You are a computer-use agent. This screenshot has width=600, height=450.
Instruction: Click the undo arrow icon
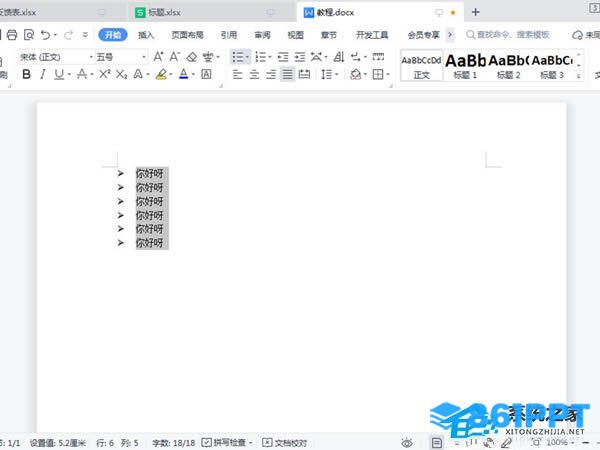pos(46,35)
